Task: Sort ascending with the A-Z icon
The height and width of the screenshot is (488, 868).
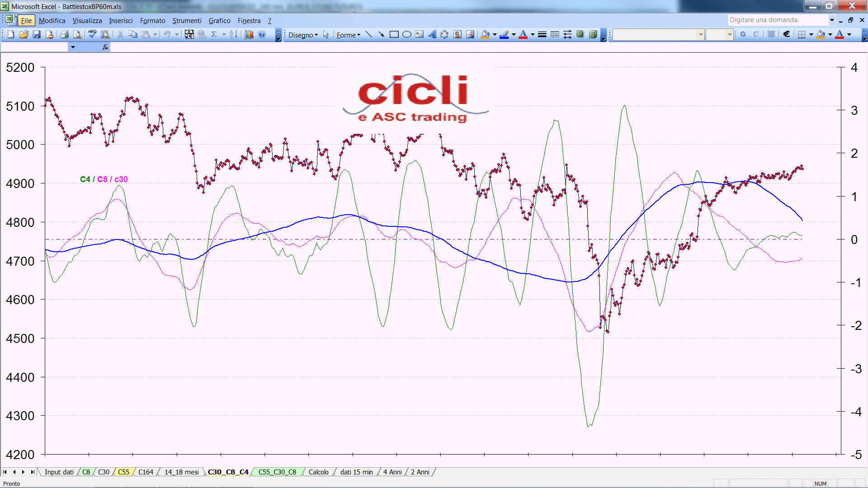Action: [x=233, y=34]
